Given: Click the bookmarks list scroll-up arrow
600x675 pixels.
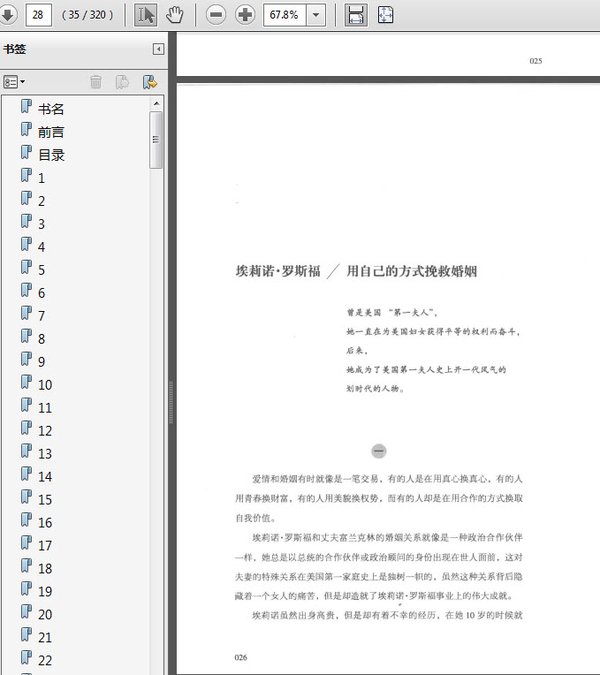Looking at the screenshot, I should point(156,103).
